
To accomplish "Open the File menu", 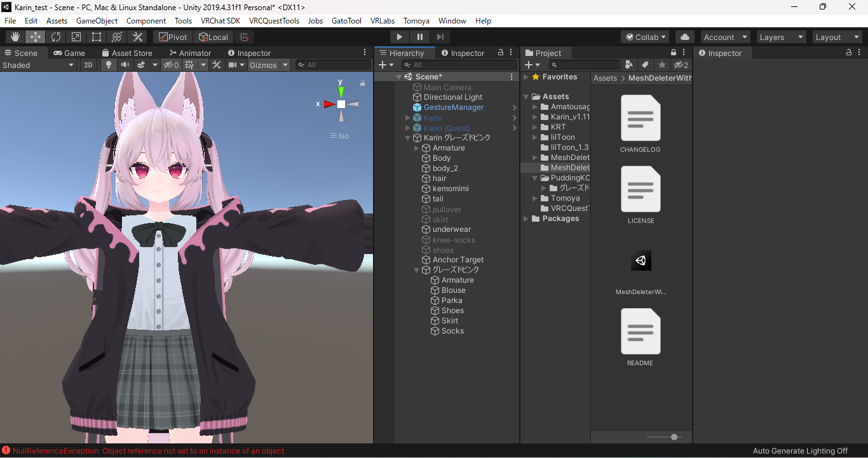I will [10, 21].
